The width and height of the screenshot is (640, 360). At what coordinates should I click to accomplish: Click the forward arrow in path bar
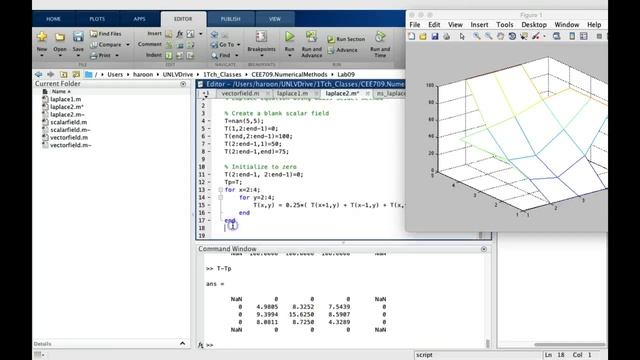51,74
